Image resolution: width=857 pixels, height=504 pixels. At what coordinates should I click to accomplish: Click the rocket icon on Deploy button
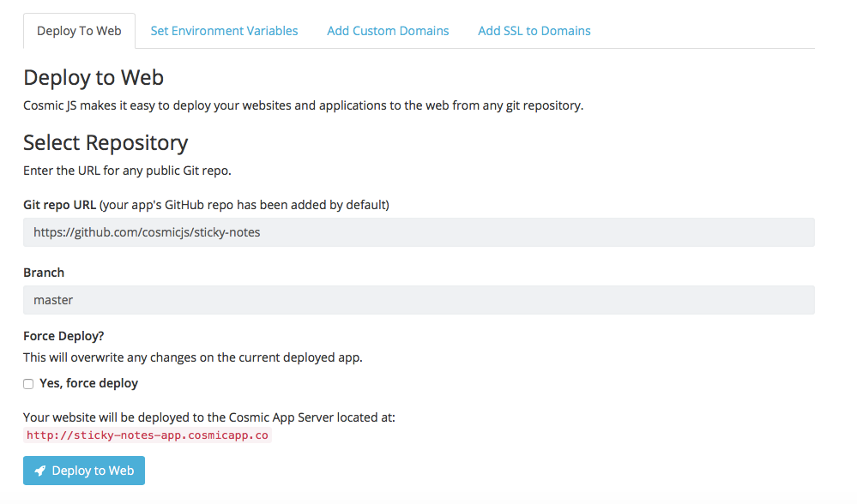pyautogui.click(x=39, y=471)
